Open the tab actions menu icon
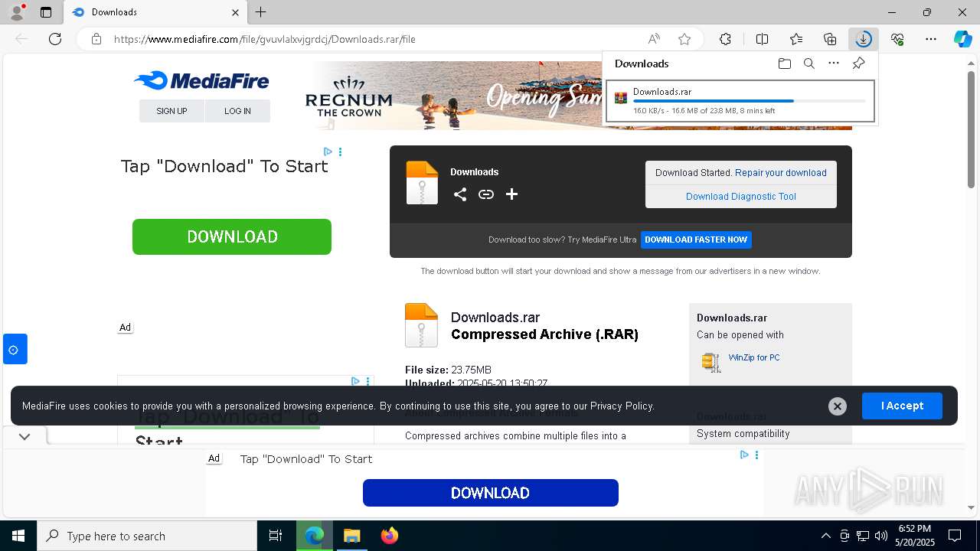This screenshot has height=551, width=980. 46,12
